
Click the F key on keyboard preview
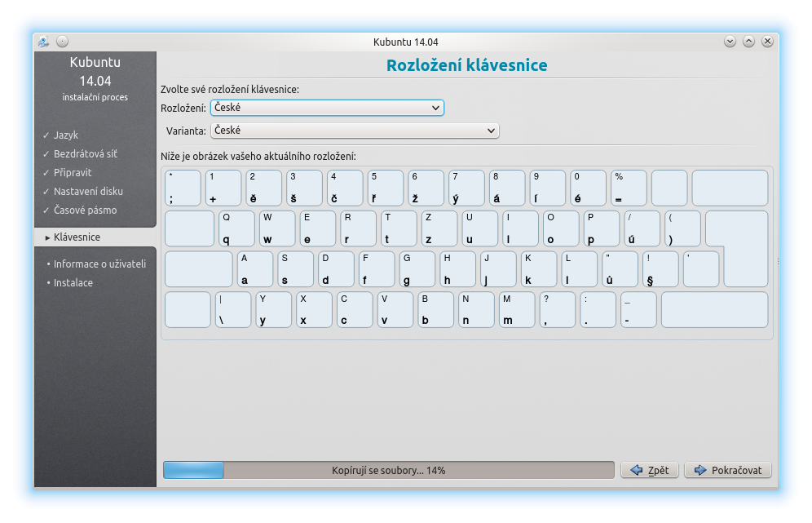click(x=377, y=269)
